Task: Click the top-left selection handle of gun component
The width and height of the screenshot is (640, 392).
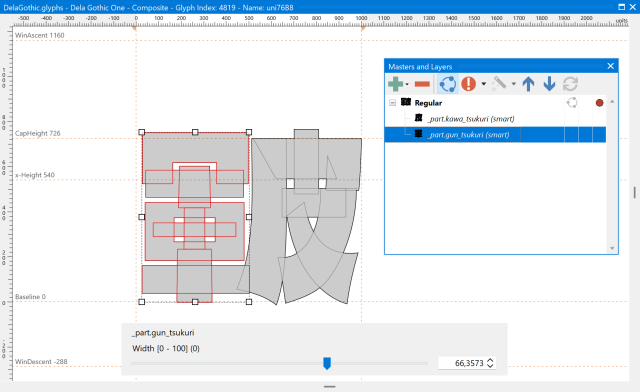Action: [x=142, y=132]
